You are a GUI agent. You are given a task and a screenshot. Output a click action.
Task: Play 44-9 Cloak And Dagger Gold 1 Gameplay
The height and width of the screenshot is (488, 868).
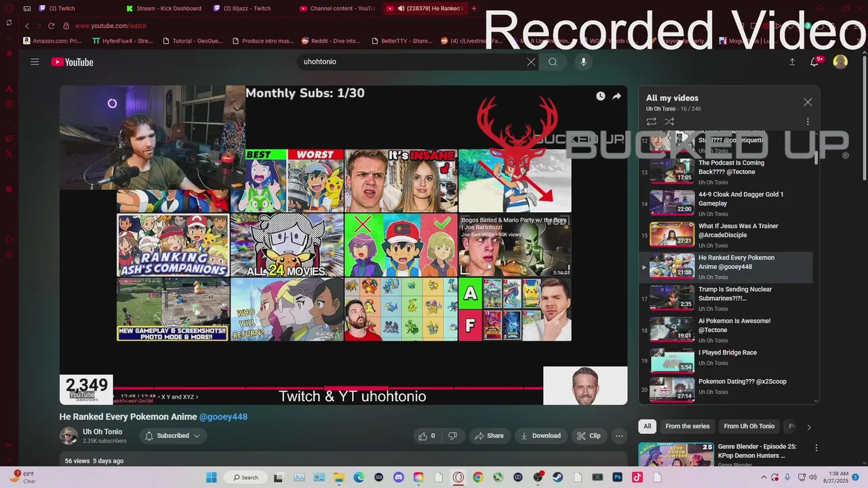(x=727, y=203)
